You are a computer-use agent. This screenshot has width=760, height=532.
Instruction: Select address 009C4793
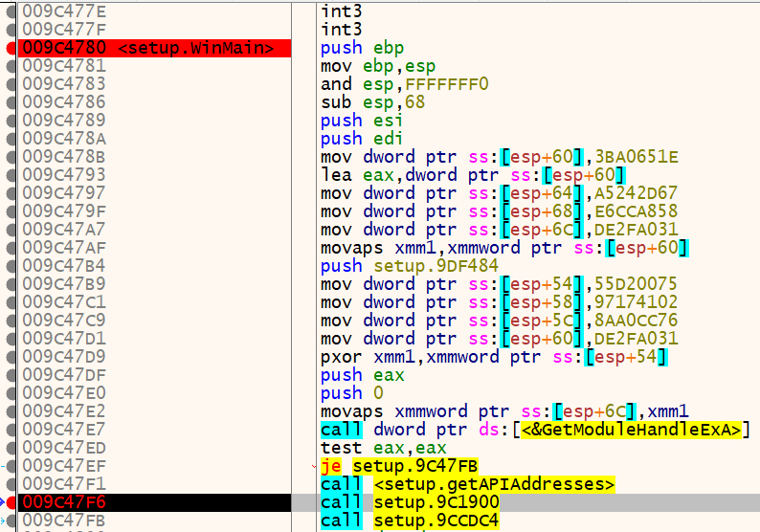point(64,175)
